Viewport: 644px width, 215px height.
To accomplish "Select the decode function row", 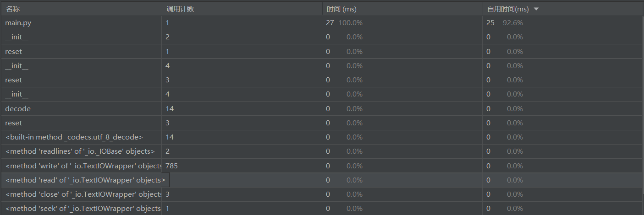I will pyautogui.click(x=18, y=108).
